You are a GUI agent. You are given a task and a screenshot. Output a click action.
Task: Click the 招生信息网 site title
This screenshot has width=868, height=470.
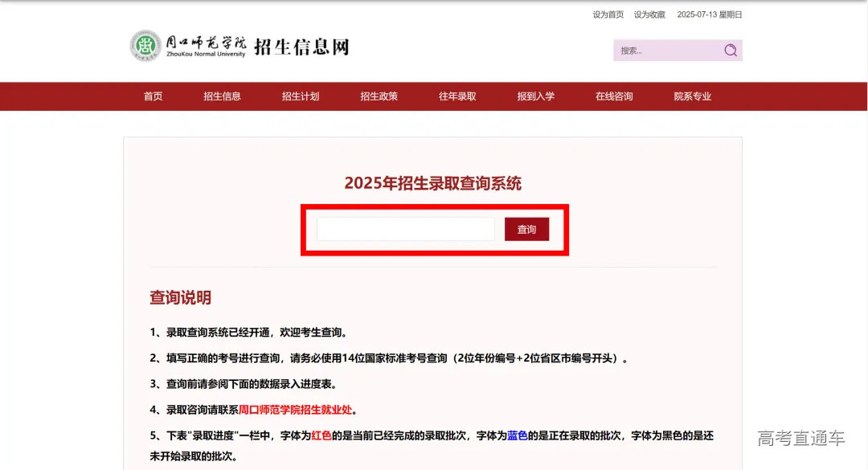301,46
